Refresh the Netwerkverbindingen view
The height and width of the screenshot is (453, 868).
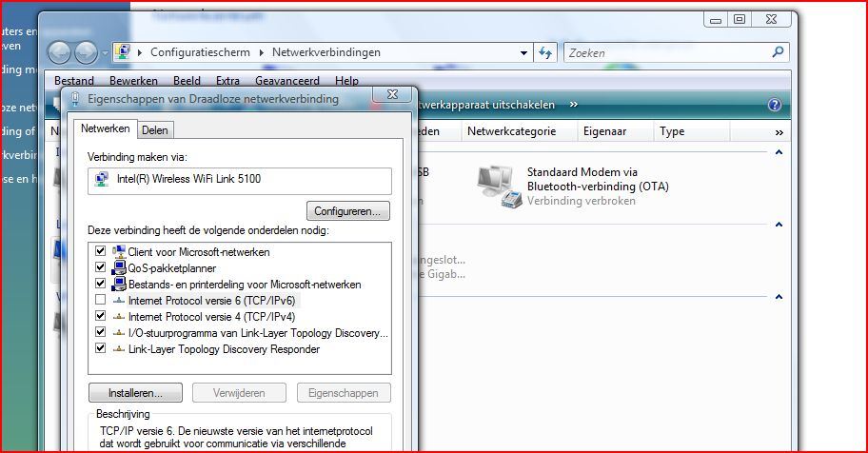(x=545, y=52)
